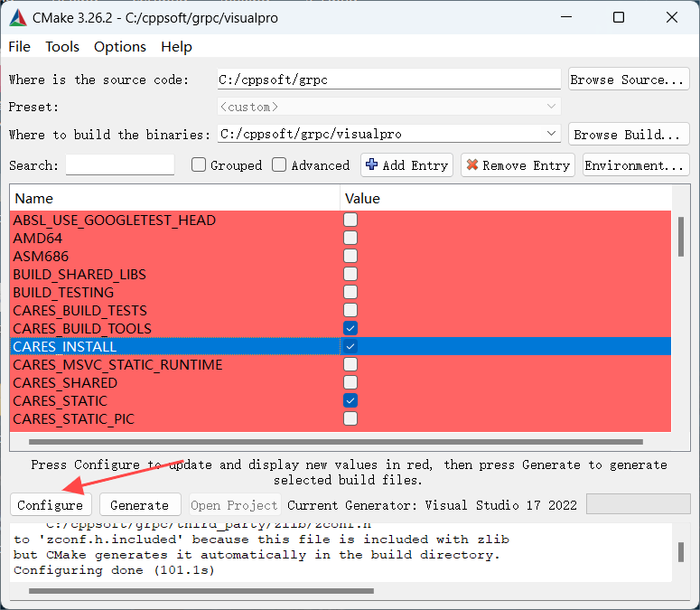Click the Name column header
Image resolution: width=700 pixels, height=610 pixels.
(x=174, y=198)
